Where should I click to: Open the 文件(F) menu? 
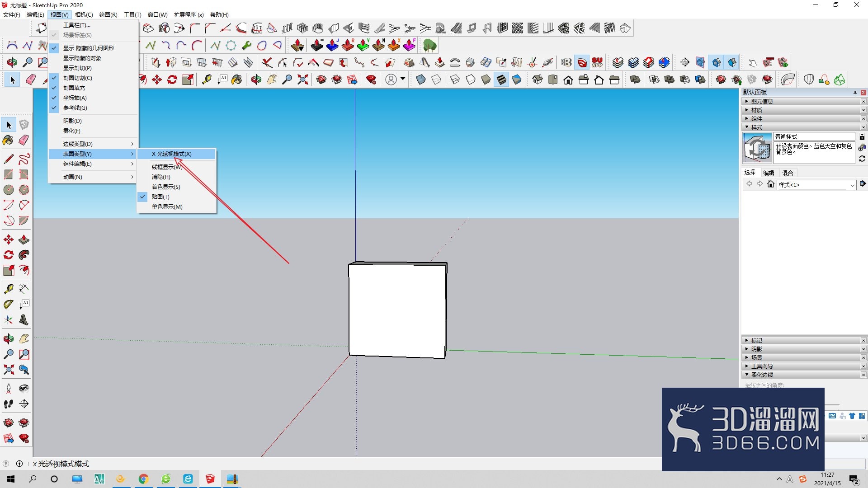12,15
